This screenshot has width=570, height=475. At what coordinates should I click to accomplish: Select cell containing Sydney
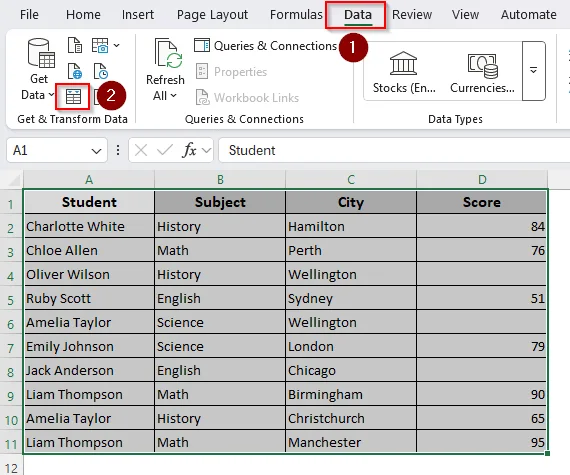(351, 298)
